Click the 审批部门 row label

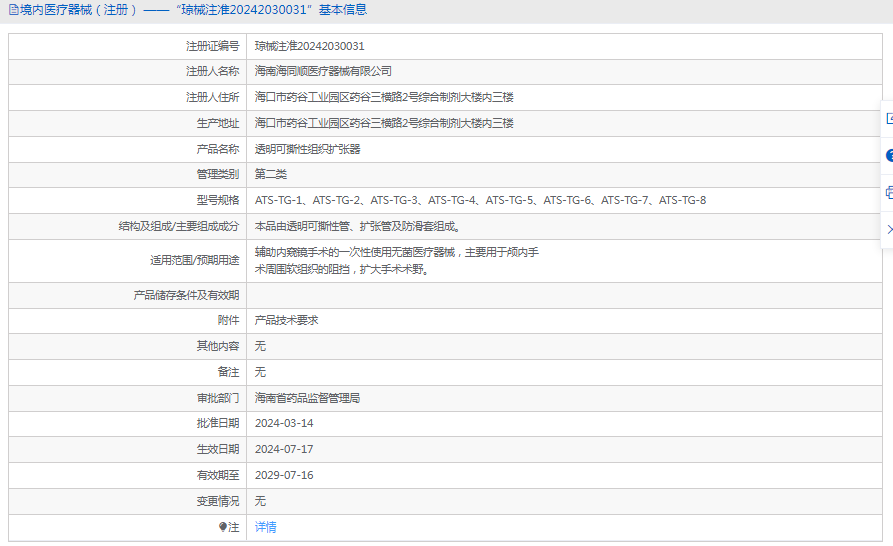(x=218, y=398)
